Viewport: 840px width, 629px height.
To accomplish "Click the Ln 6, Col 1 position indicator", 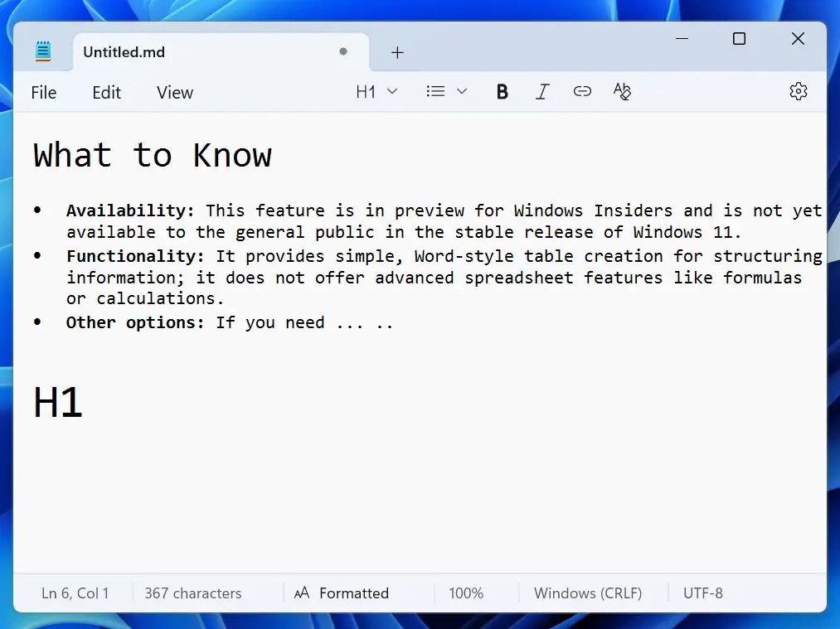I will pos(75,593).
